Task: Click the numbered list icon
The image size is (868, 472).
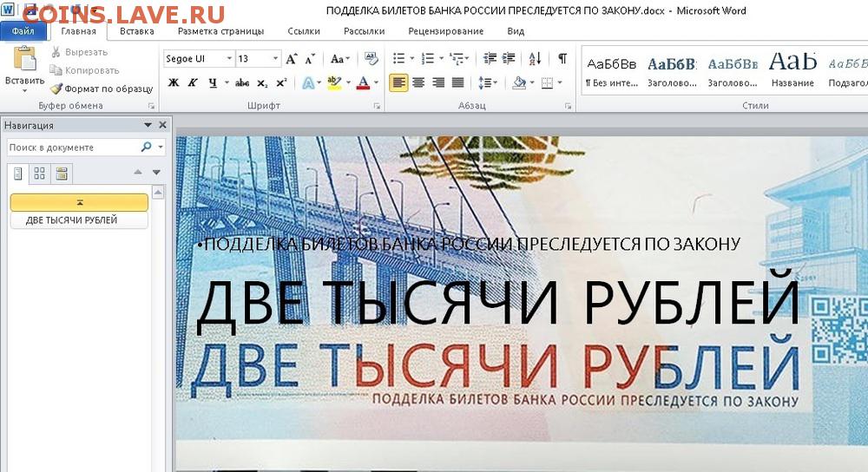Action: (x=428, y=59)
